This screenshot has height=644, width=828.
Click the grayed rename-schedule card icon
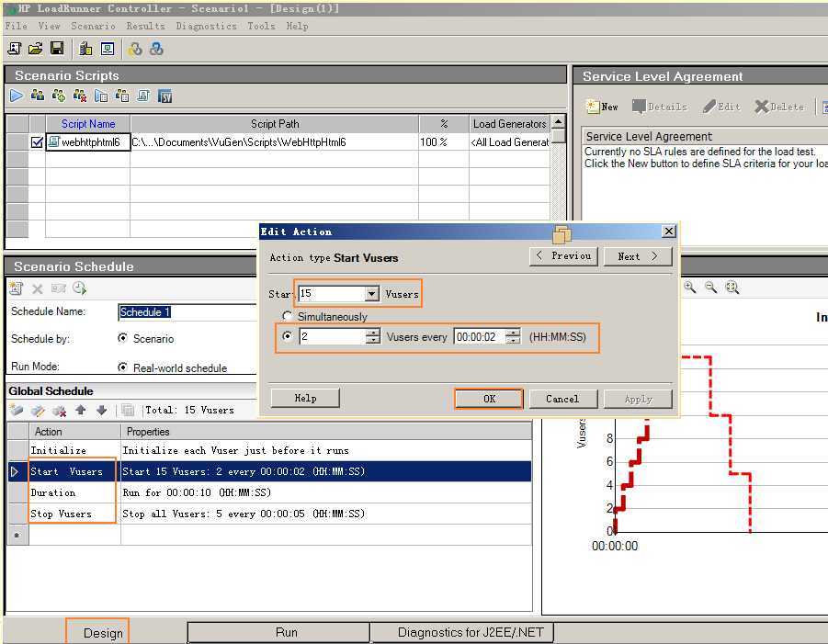58,288
